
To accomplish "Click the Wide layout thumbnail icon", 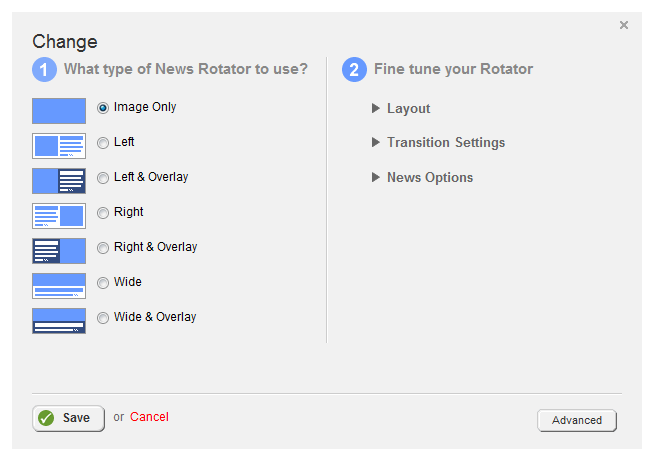I will click(x=59, y=285).
